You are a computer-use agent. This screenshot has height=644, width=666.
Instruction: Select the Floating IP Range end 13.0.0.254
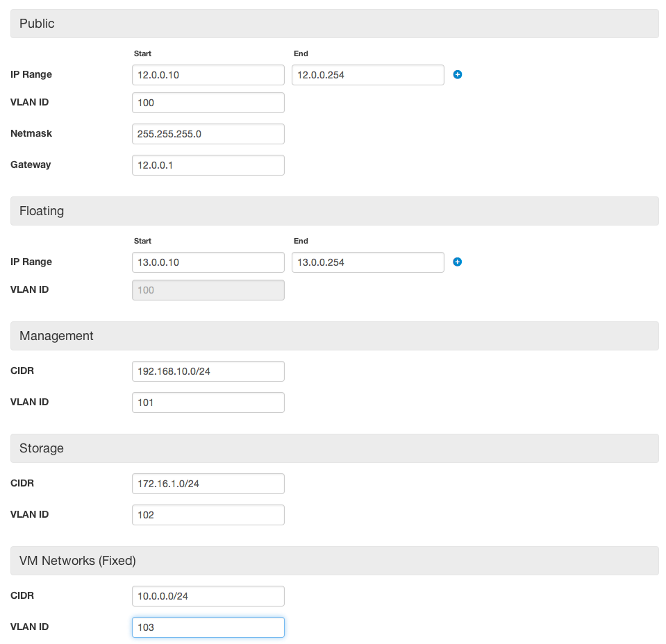(x=368, y=262)
